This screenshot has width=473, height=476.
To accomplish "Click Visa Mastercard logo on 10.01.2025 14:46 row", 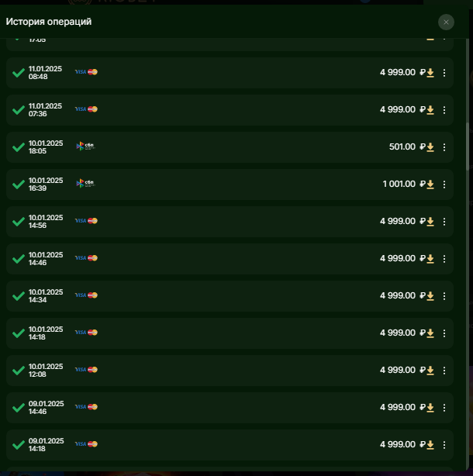I will 86,258.
